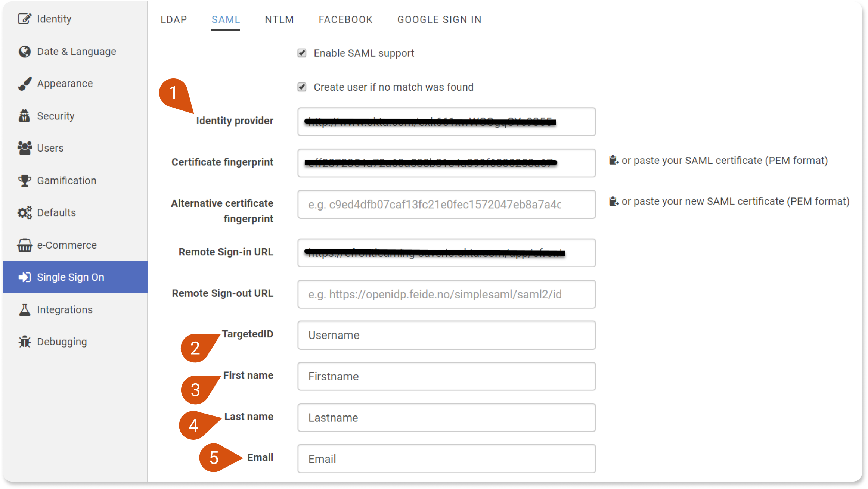Image resolution: width=868 pixels, height=489 pixels.
Task: Open the Facebook tab
Action: click(x=345, y=19)
